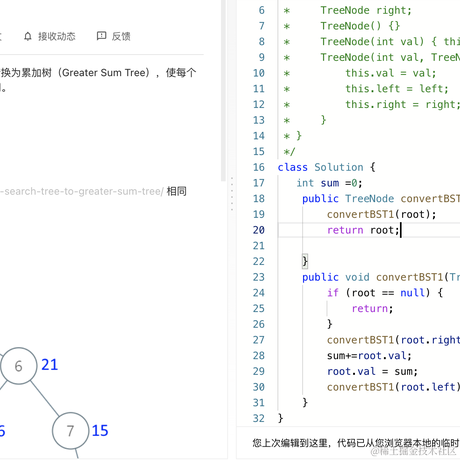The image size is (460, 460).
Task: Click the closing brace on line 22
Action: tap(305, 261)
